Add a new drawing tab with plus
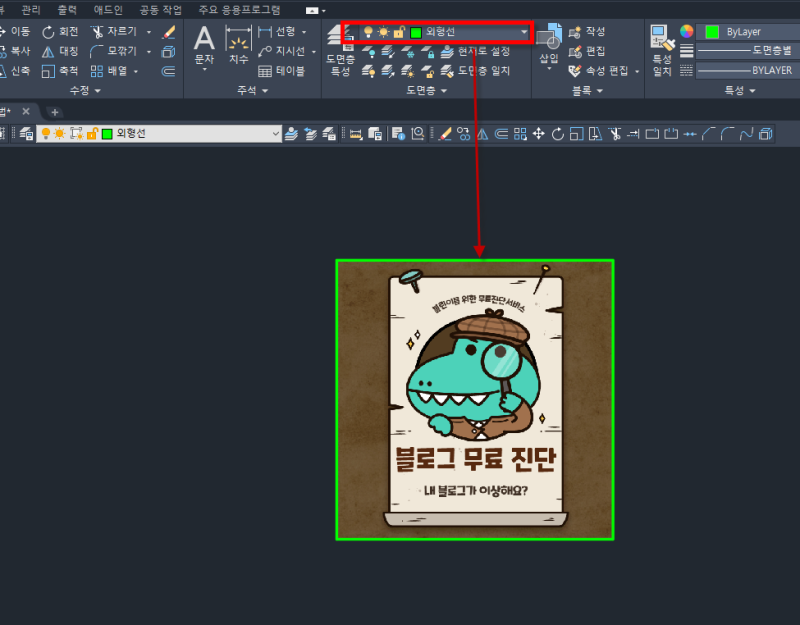 (x=55, y=112)
